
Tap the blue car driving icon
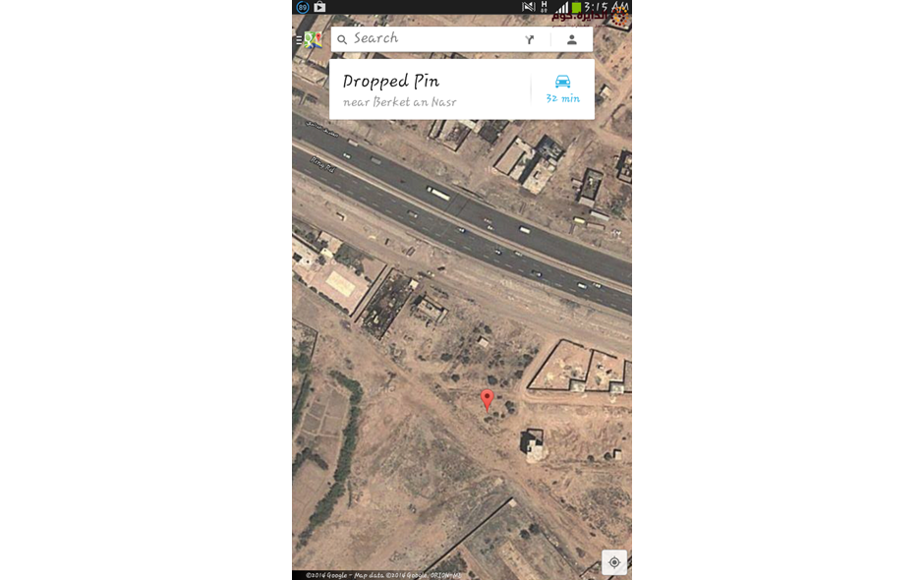(563, 82)
